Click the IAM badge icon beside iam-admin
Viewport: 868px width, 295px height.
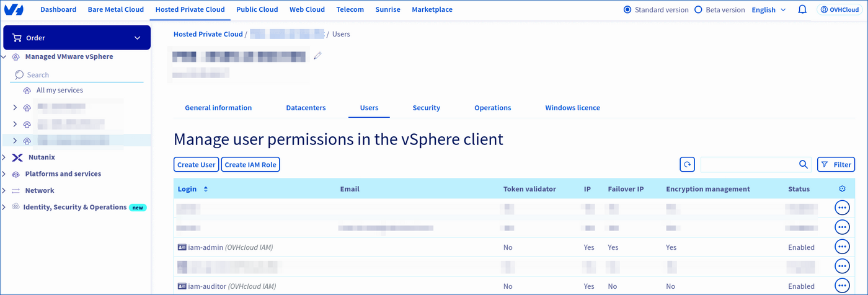tap(182, 247)
